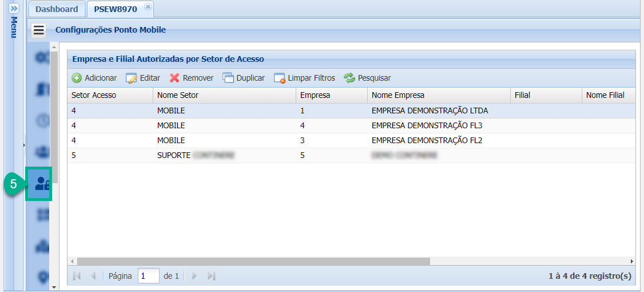Image resolution: width=644 pixels, height=292 pixels.
Task: Click the Adicionar toolbar button
Action: (x=94, y=78)
